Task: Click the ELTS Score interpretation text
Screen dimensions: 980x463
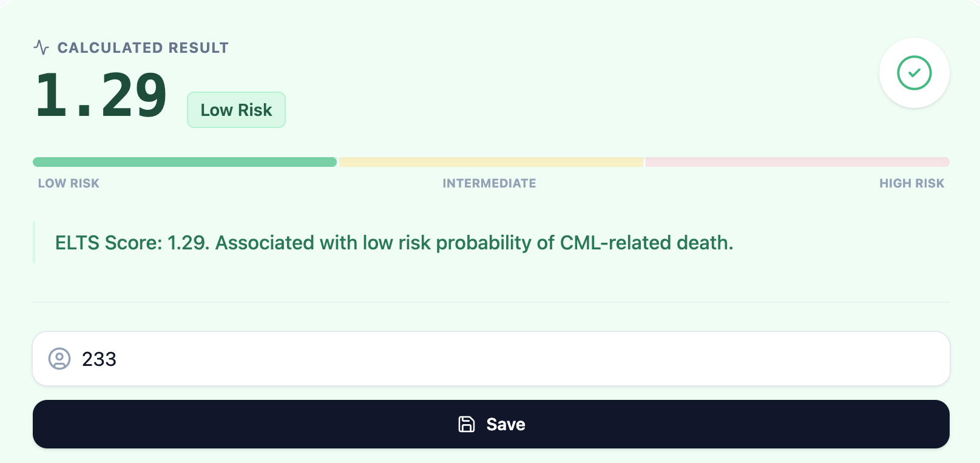Action: (x=394, y=243)
